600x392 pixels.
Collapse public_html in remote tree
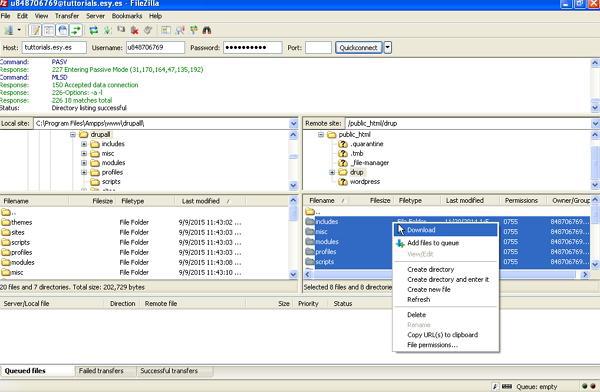(x=321, y=134)
